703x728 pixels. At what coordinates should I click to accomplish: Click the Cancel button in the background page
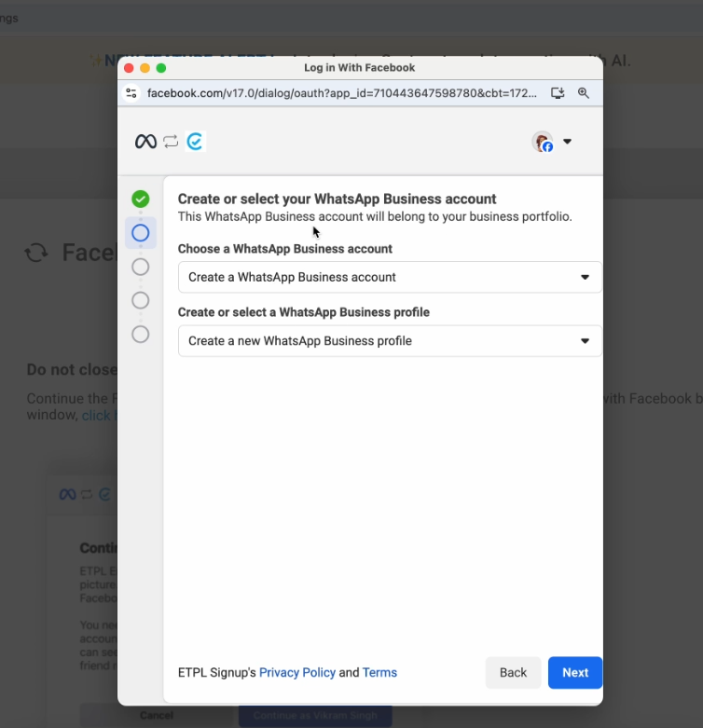tap(157, 716)
